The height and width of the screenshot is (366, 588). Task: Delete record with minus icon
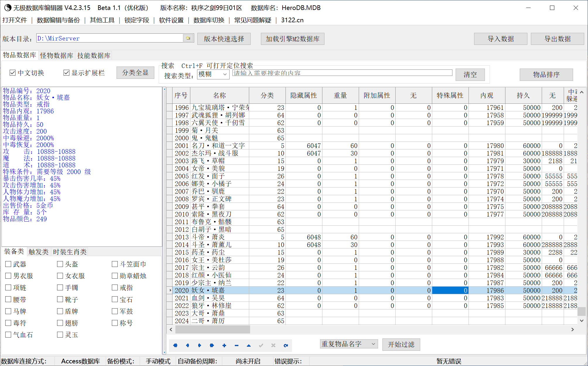(237, 345)
